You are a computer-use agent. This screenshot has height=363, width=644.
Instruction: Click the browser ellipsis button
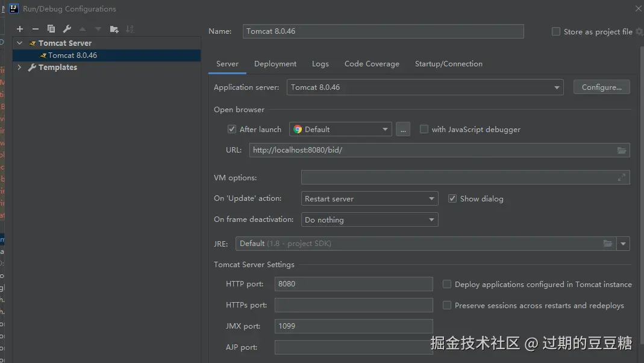pyautogui.click(x=403, y=129)
